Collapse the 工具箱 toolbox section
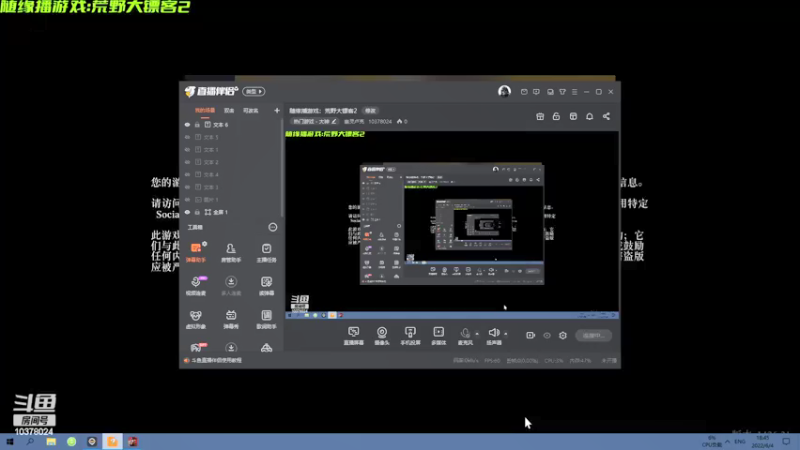The image size is (800, 450). (272, 227)
